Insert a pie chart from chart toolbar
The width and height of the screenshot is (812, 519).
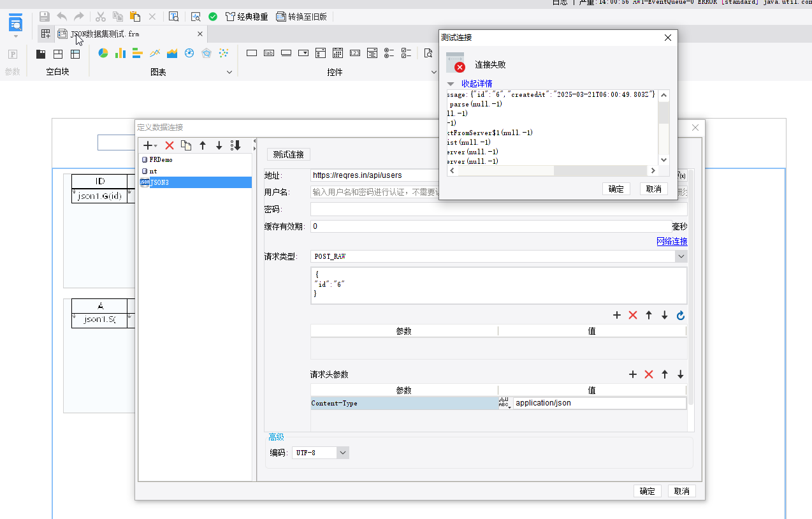point(103,53)
